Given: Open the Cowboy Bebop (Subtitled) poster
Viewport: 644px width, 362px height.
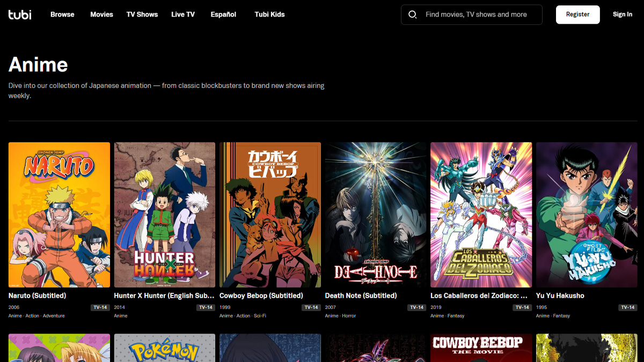Looking at the screenshot, I should (270, 215).
